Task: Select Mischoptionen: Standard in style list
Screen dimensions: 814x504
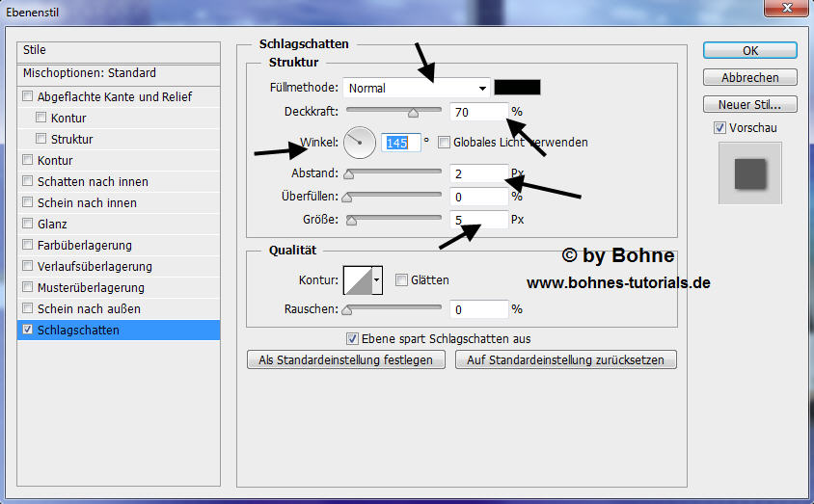Action: click(90, 73)
